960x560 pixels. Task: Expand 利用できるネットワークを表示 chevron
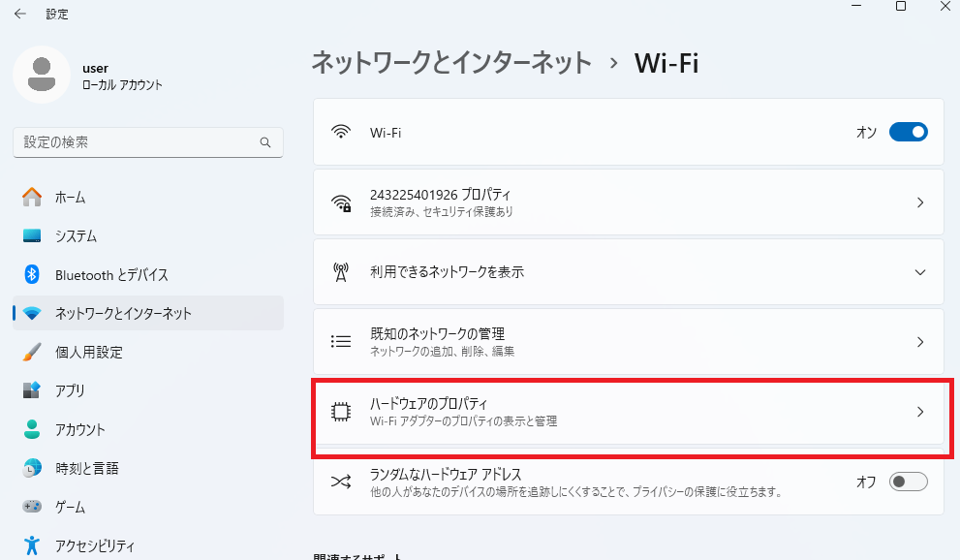[x=920, y=272]
